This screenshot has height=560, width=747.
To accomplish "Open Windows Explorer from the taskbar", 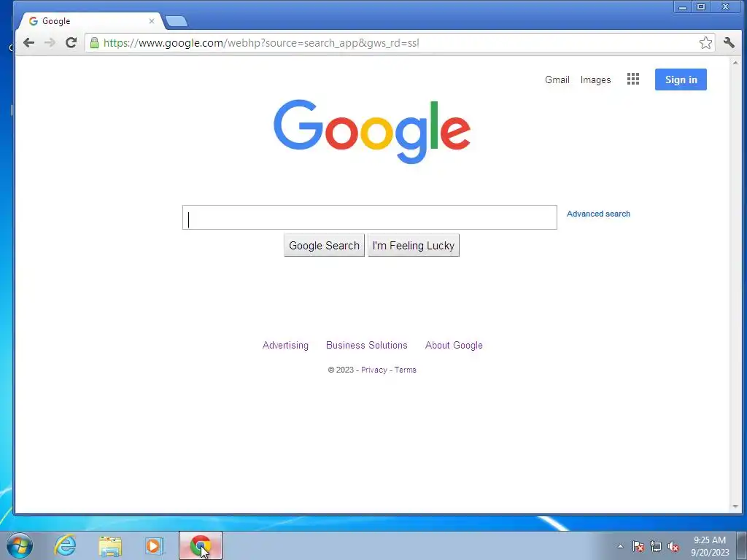I will coord(110,545).
